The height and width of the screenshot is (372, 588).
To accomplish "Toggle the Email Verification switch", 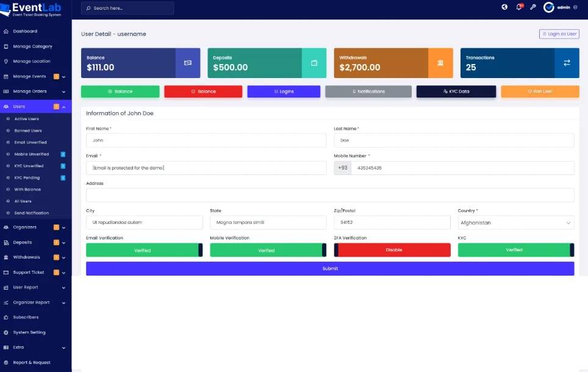I will coord(144,250).
